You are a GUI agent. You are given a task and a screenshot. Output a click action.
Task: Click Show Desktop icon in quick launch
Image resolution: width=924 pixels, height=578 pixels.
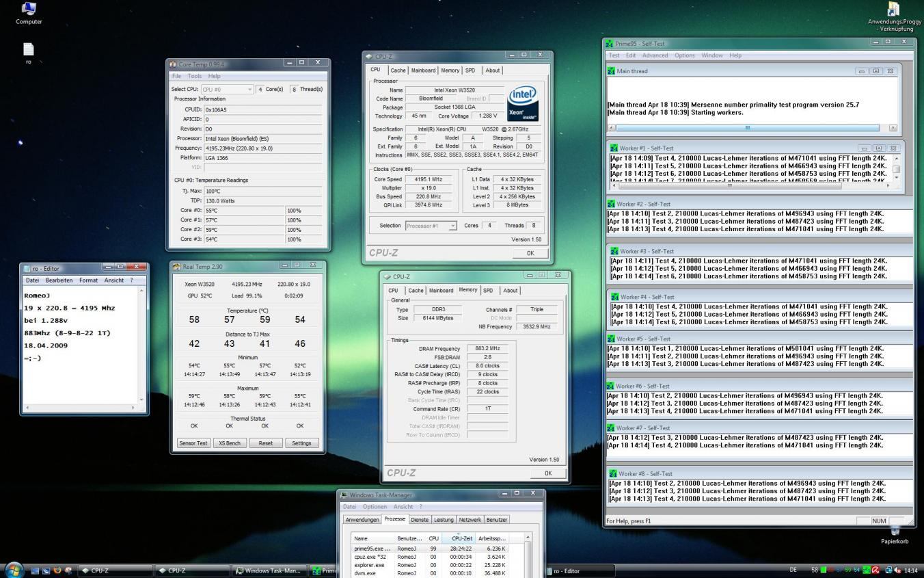pos(35,570)
